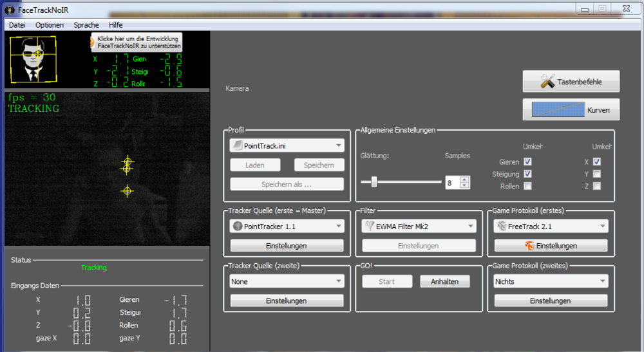Click the curve graph icon on Kurven
644x352 pixels.
(558, 109)
